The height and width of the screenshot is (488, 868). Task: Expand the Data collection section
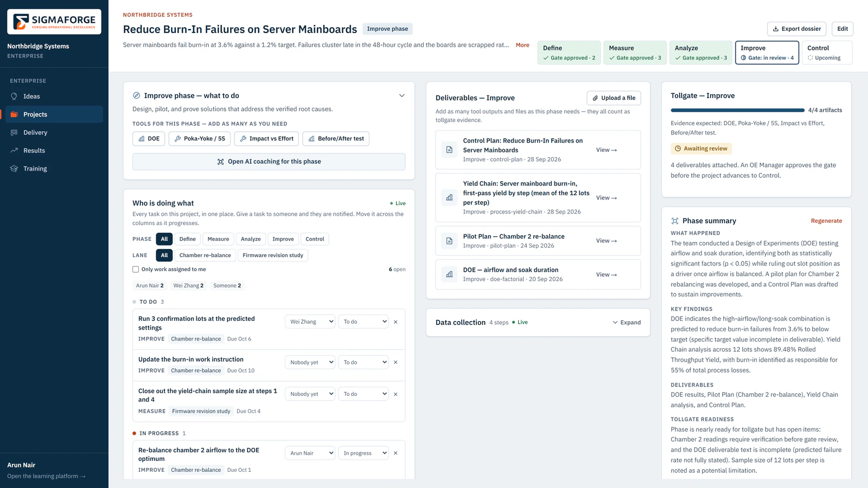click(x=627, y=323)
